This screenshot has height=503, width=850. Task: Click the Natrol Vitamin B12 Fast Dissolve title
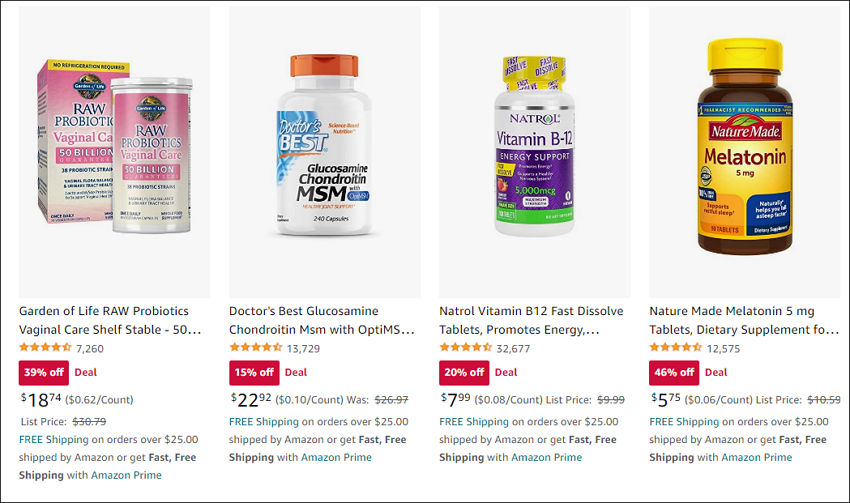(531, 320)
